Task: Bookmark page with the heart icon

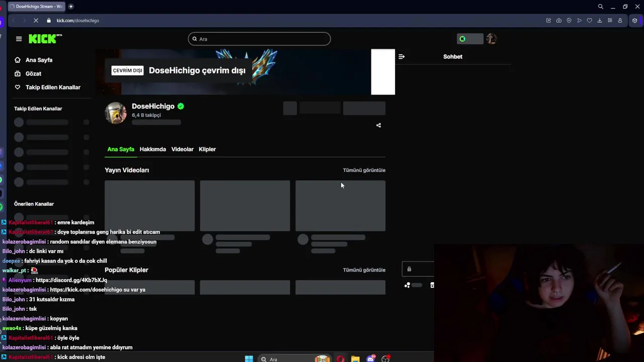Action: pyautogui.click(x=589, y=21)
